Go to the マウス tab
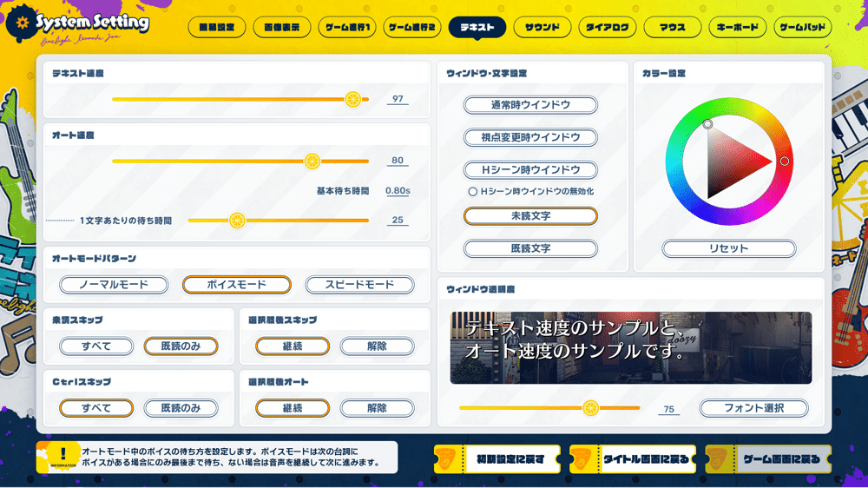Screen dimensions: 868x488 pos(673,27)
